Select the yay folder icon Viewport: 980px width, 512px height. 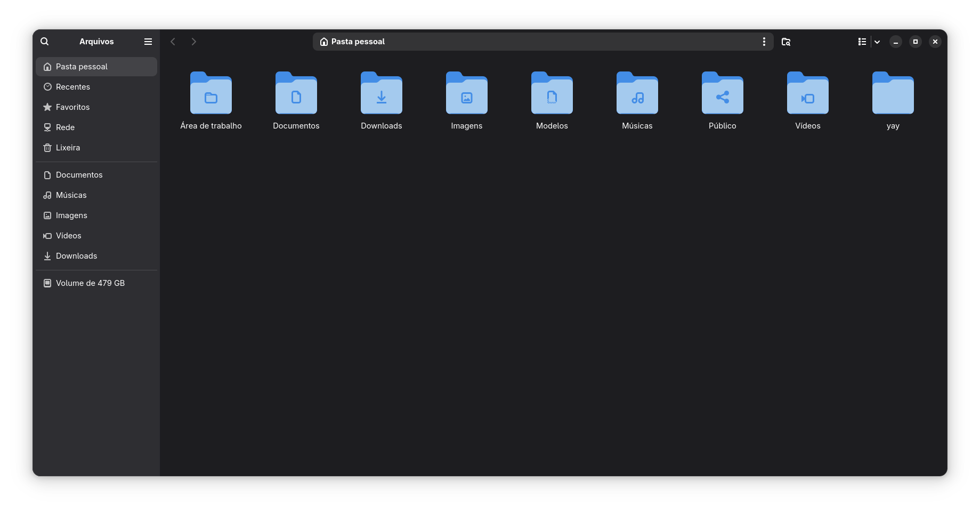tap(893, 93)
